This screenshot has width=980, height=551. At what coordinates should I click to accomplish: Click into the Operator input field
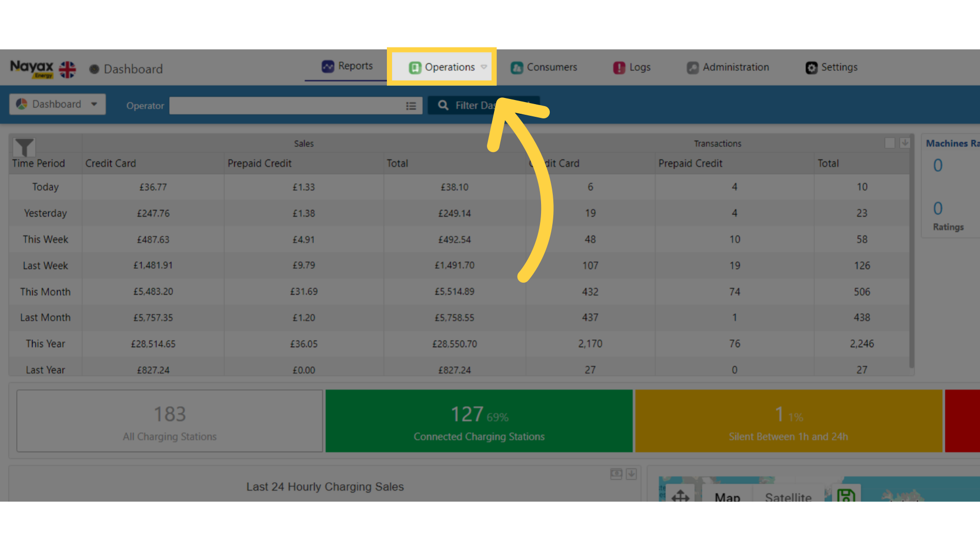287,106
